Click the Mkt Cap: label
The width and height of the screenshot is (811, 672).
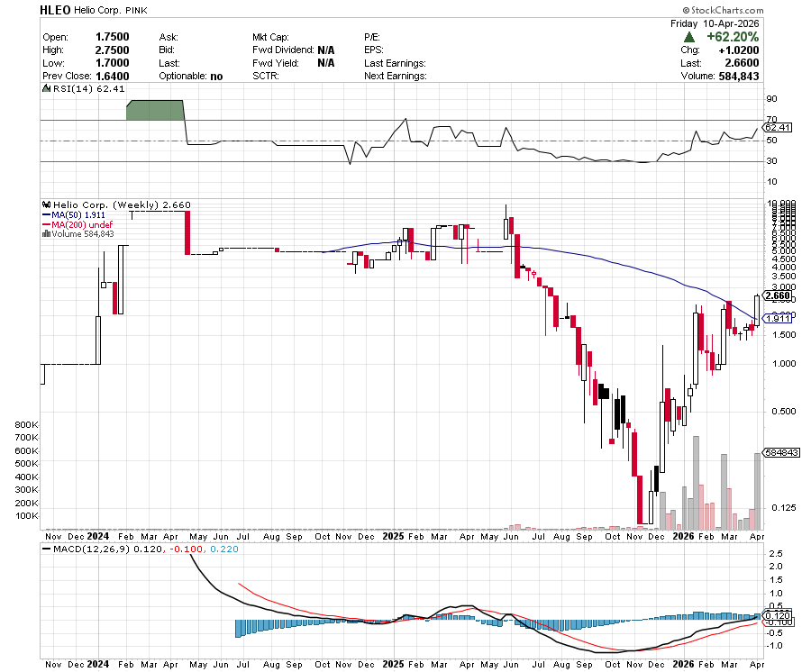click(270, 37)
